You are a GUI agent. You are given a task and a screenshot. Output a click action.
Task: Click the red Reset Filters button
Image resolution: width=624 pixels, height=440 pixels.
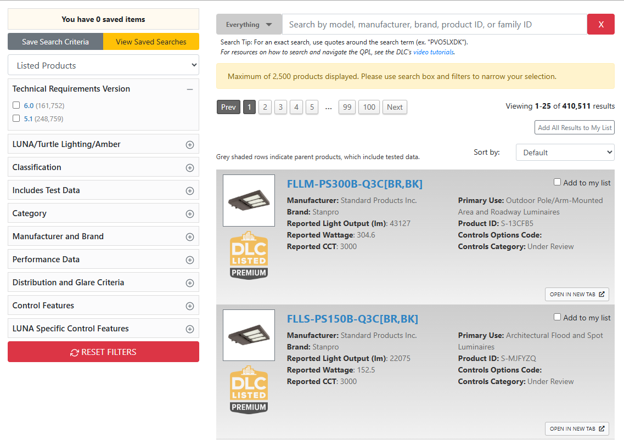103,352
